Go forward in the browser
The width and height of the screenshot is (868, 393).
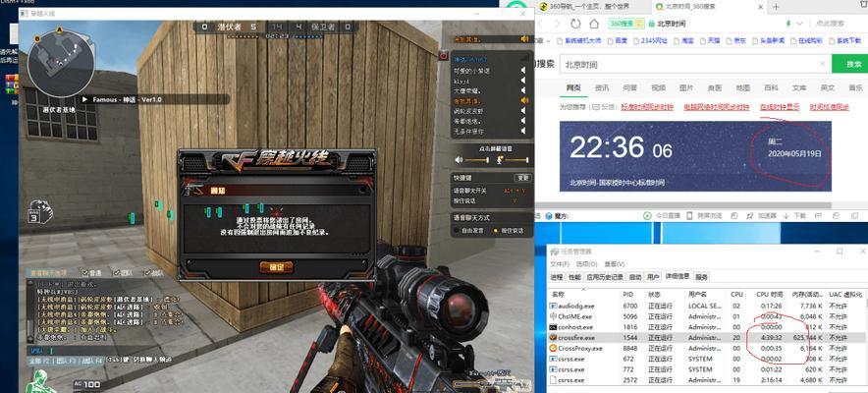557,24
